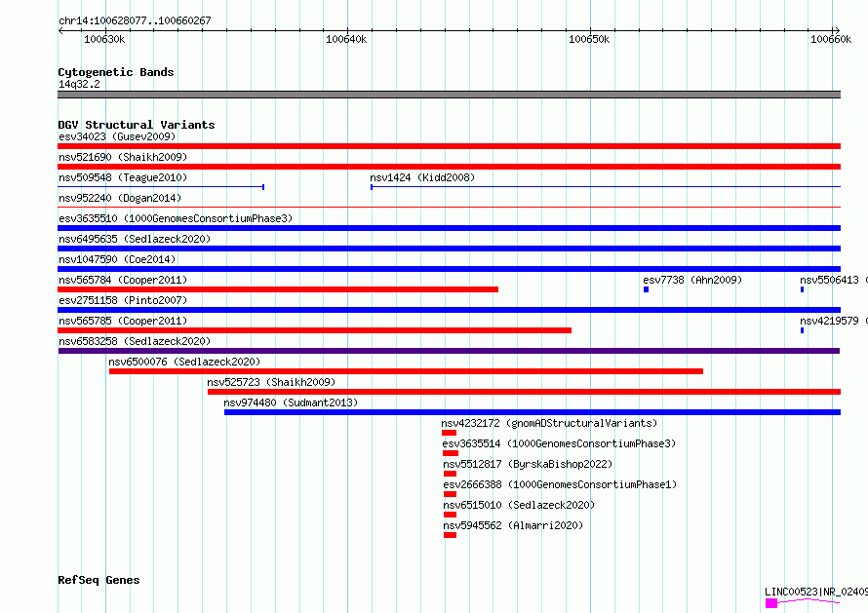Click the esv7738 (Ahn2009) label
The height and width of the screenshot is (613, 868).
click(692, 280)
